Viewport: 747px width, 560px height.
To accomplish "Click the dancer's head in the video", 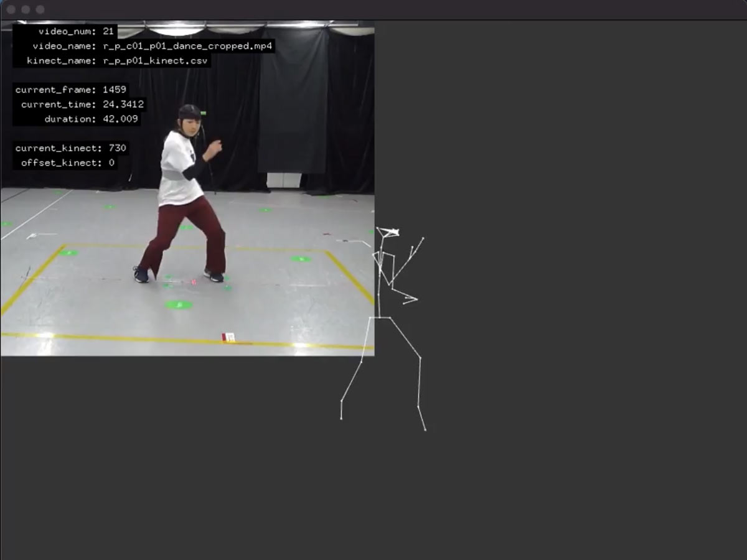I will coord(189,118).
